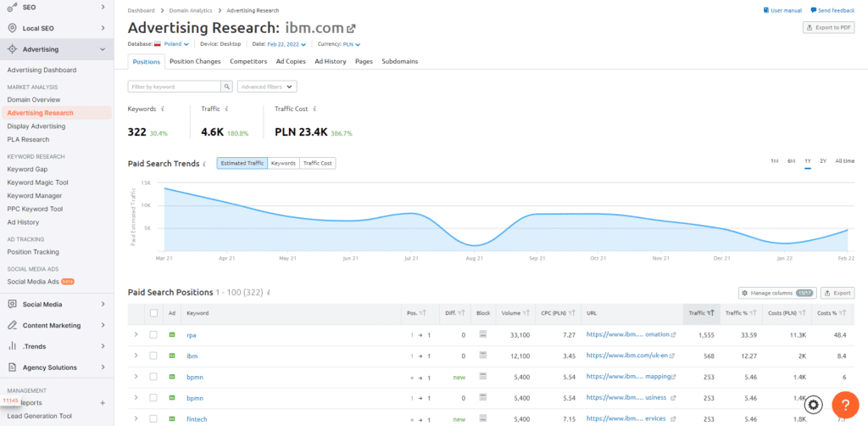Check the checkbox for the rpa row

click(x=154, y=334)
